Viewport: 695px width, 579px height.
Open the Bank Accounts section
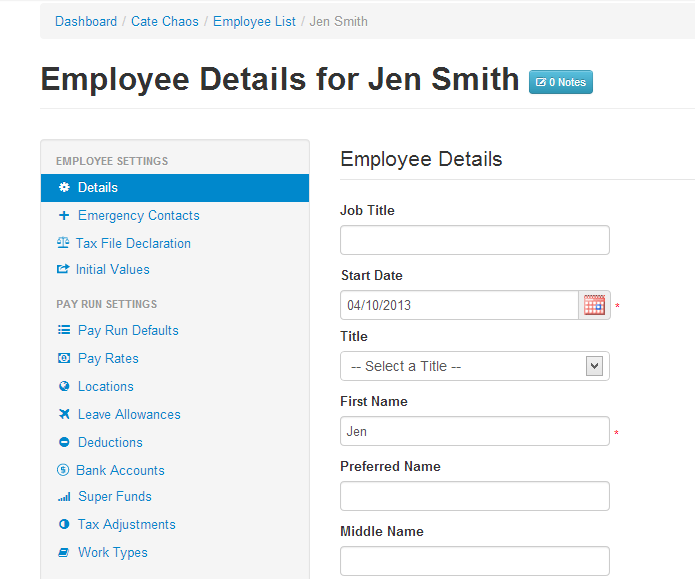tap(120, 470)
